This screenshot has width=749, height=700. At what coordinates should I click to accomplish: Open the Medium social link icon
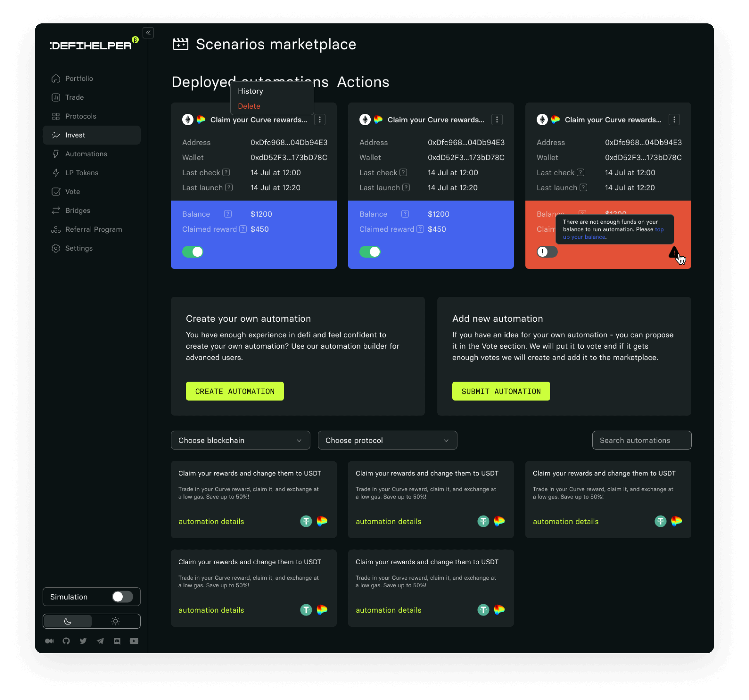tap(49, 641)
